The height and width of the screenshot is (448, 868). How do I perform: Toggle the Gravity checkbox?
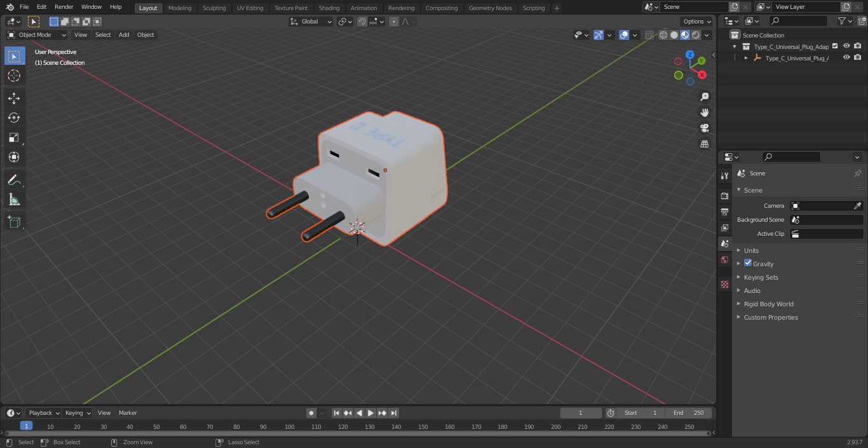pyautogui.click(x=748, y=263)
